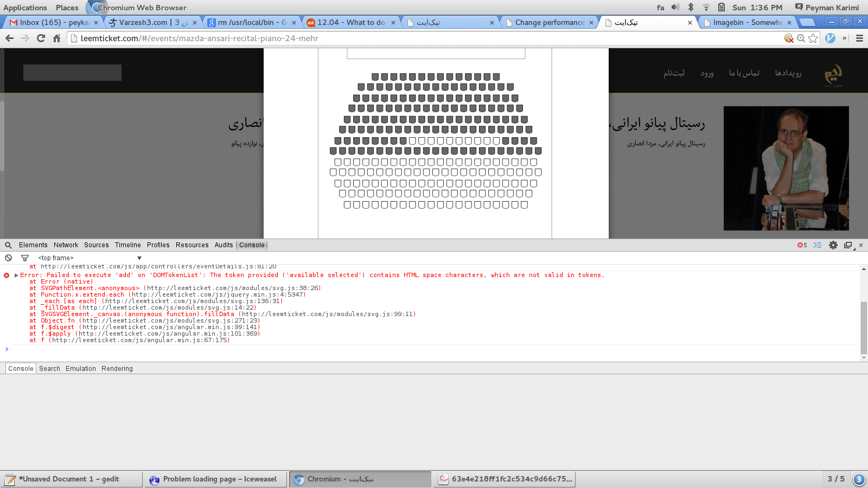This screenshot has height=488, width=868.
Task: Open the Peyman Karimi user menu
Action: pyautogui.click(x=827, y=8)
